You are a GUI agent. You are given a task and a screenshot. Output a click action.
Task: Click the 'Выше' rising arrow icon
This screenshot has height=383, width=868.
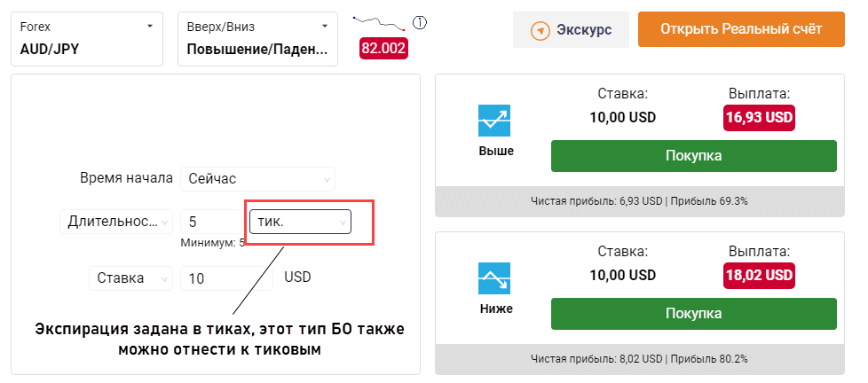[494, 120]
